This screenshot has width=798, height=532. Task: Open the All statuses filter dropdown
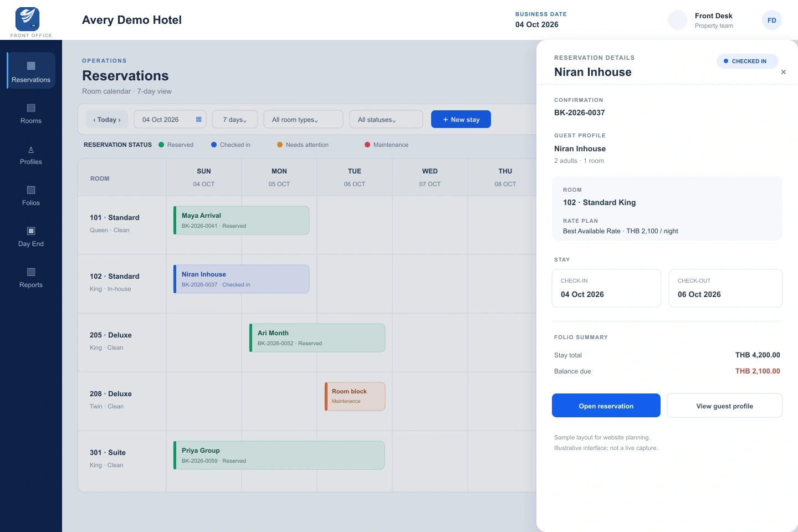386,119
